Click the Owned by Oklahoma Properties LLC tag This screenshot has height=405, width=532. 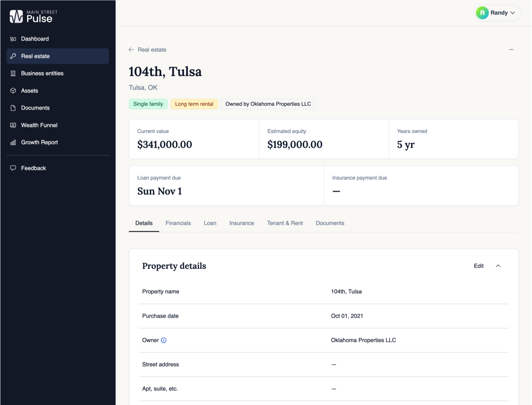click(268, 104)
